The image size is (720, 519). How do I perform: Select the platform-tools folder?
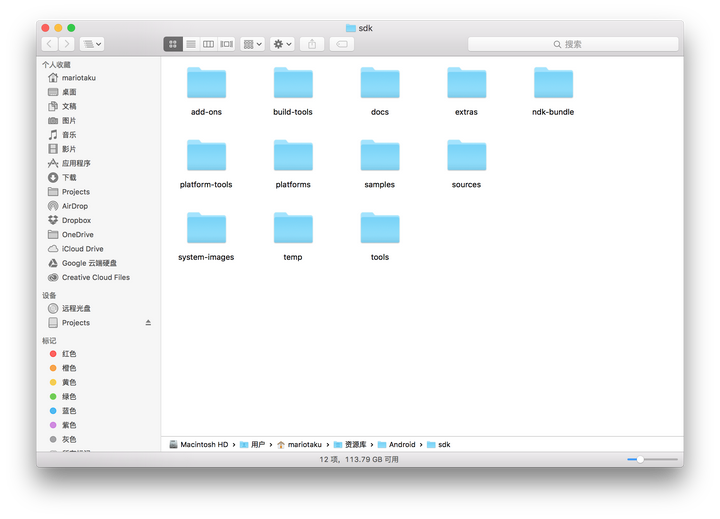[206, 156]
